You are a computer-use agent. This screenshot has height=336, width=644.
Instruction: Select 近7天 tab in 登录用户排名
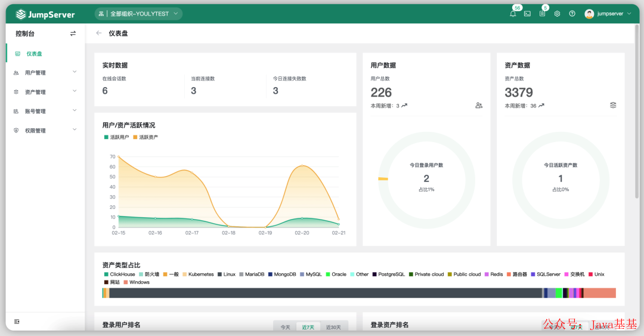[308, 328]
